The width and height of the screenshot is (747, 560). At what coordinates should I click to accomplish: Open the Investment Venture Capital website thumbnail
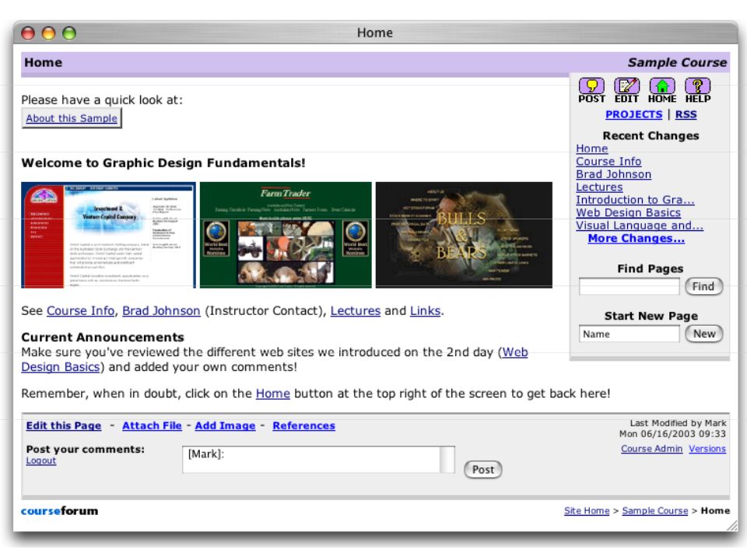click(x=109, y=235)
